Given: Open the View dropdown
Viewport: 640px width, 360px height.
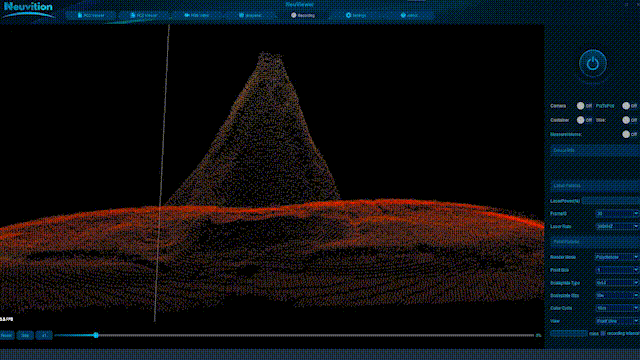Looking at the screenshot, I should click(x=617, y=321).
